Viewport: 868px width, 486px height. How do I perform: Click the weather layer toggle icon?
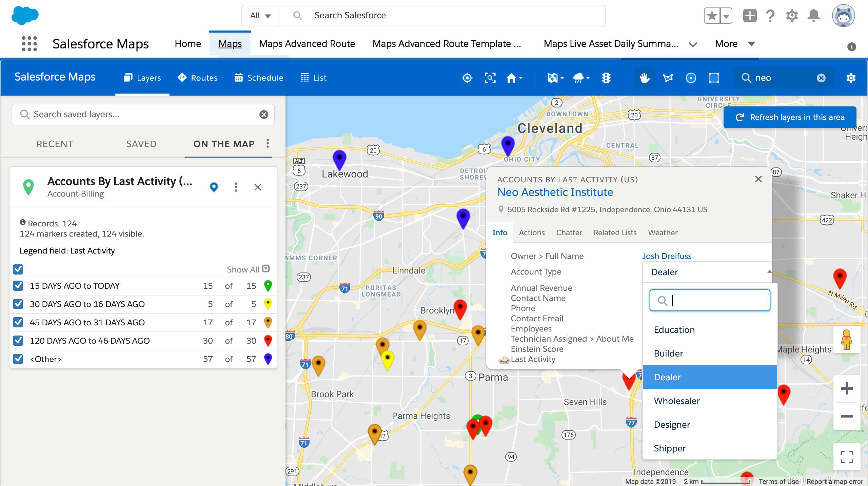(x=579, y=77)
